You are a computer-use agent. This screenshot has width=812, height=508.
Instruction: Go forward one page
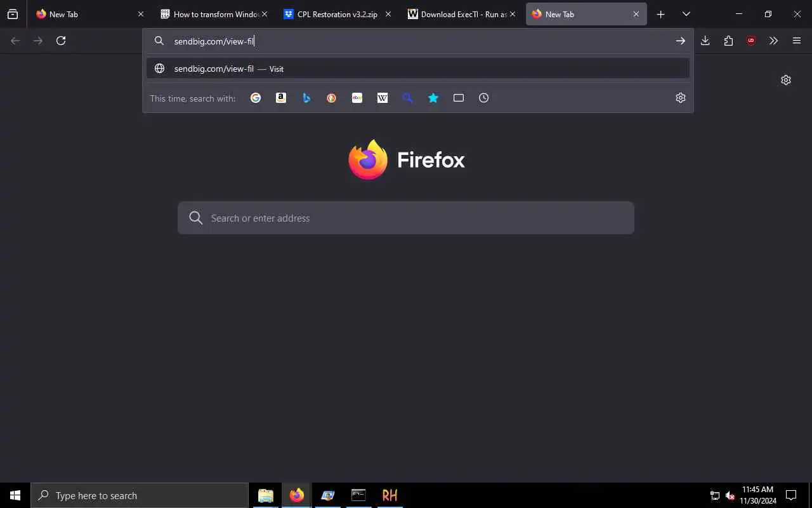[x=38, y=41]
